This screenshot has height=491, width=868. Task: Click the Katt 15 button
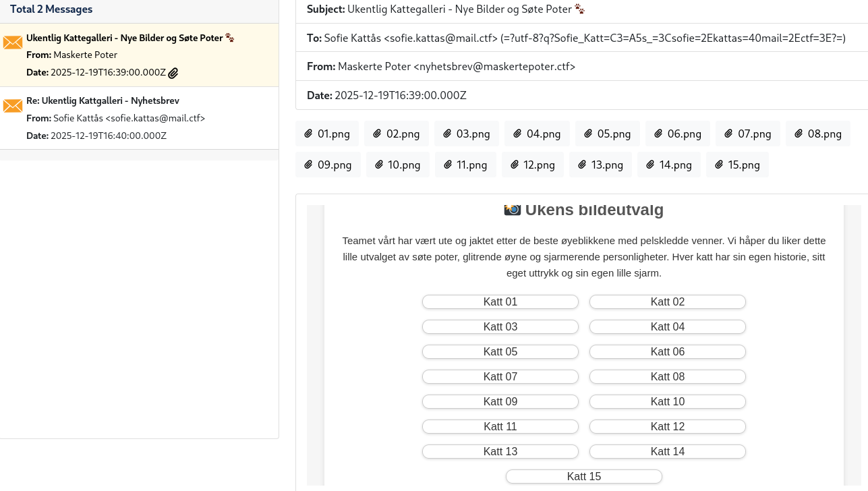tap(583, 476)
